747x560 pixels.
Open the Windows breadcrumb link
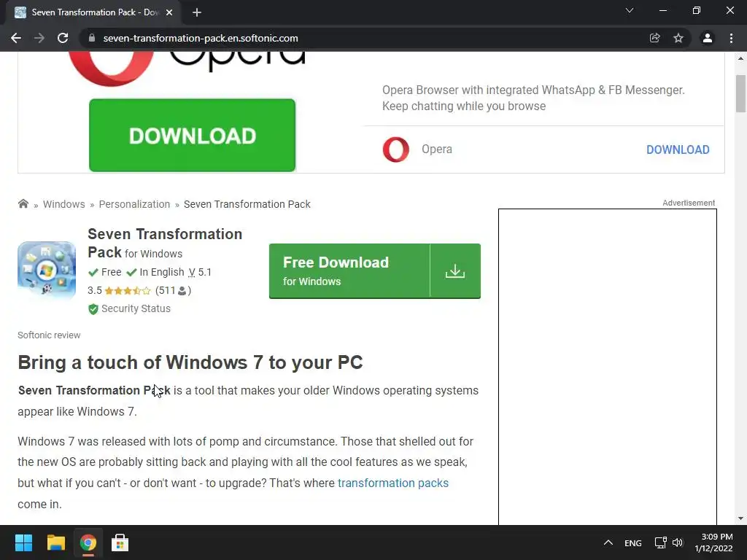(x=64, y=204)
